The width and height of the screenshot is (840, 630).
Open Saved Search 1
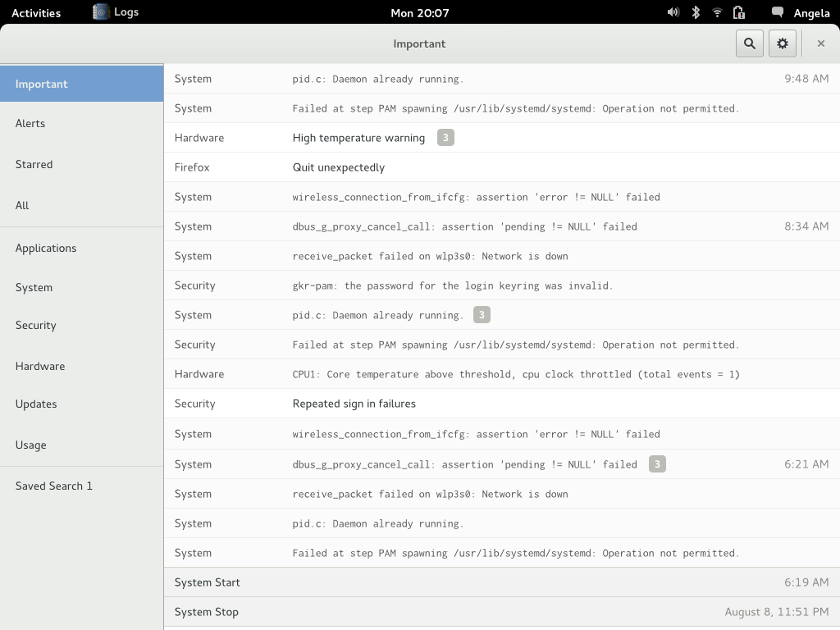pos(81,486)
